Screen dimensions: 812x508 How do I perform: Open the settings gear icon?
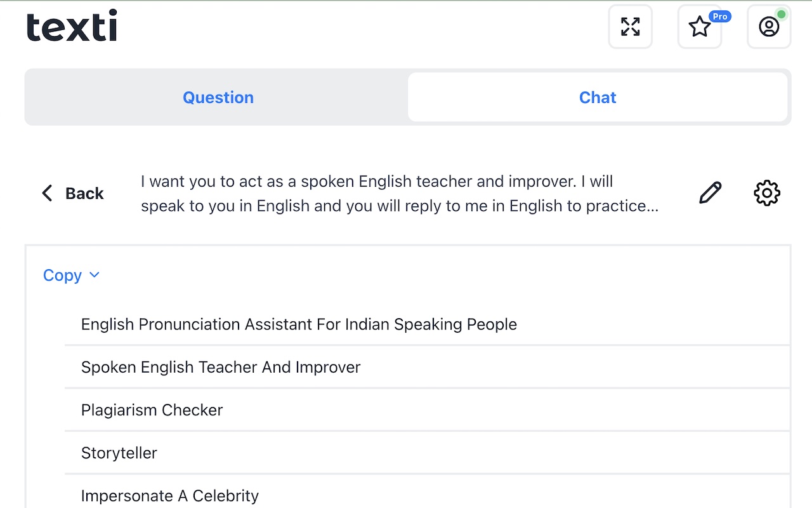click(767, 193)
